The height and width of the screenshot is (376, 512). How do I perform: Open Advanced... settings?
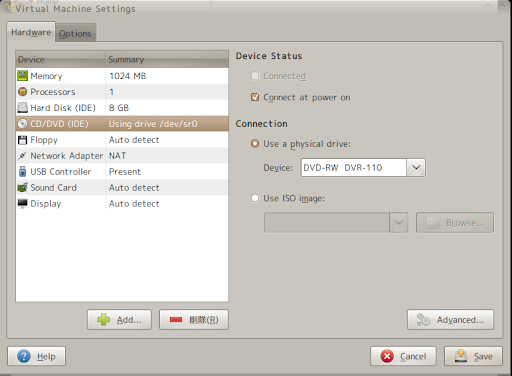(450, 320)
